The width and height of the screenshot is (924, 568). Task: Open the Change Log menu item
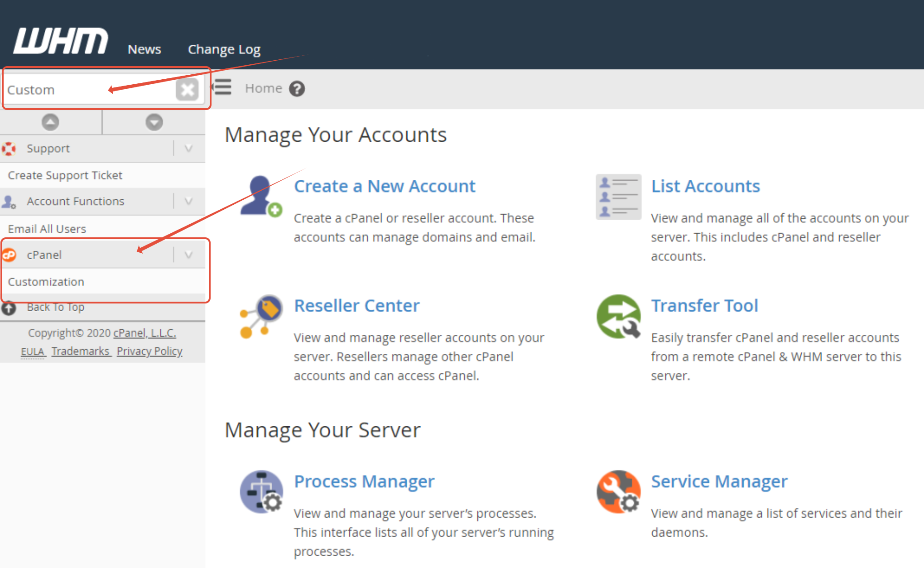(224, 49)
